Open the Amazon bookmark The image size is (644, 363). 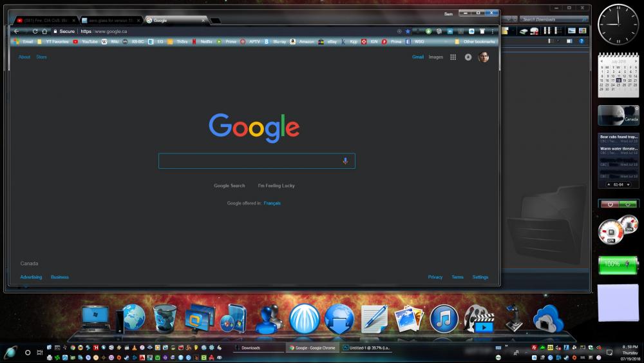[302, 41]
